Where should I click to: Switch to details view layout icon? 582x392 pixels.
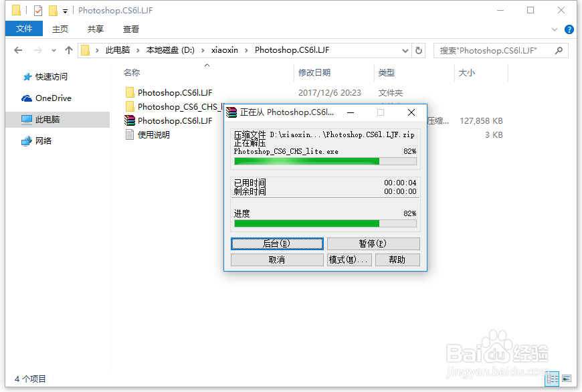[552, 379]
